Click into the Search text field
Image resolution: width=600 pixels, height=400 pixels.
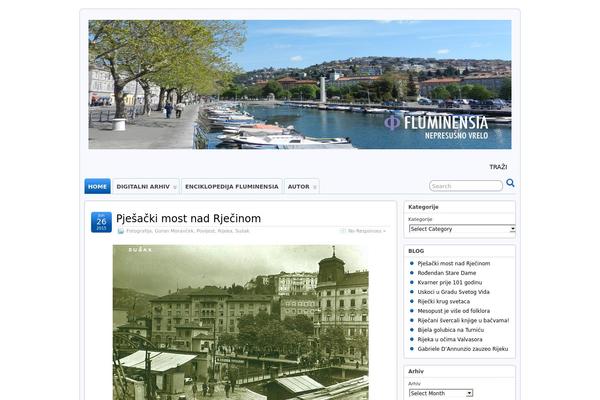click(x=465, y=186)
